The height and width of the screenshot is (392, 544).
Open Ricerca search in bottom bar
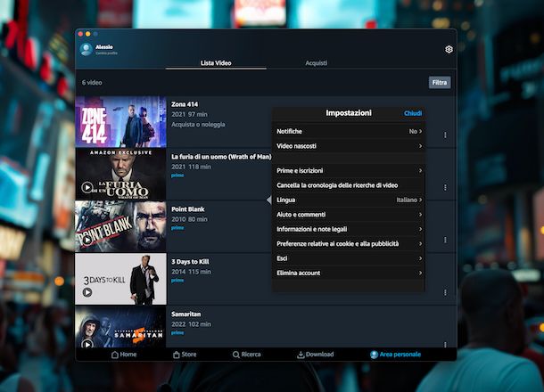[247, 354]
